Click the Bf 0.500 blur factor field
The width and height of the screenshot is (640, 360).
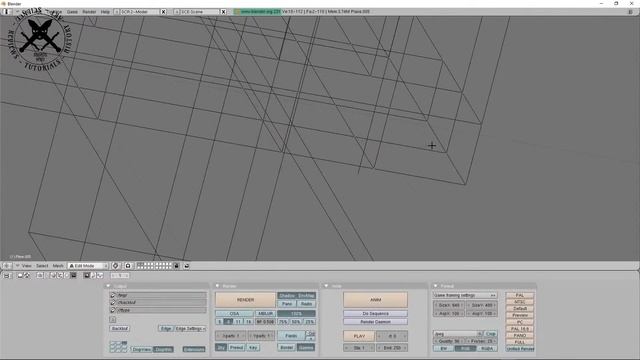click(265, 322)
